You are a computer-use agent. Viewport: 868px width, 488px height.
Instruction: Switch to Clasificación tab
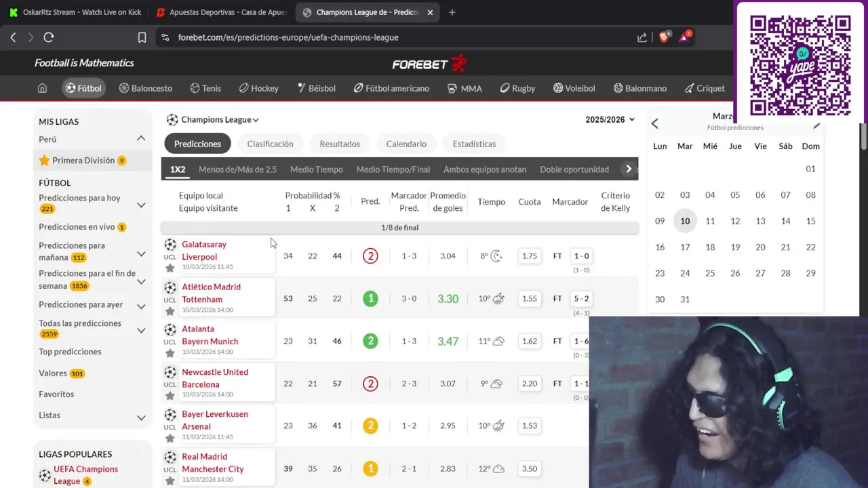(270, 144)
